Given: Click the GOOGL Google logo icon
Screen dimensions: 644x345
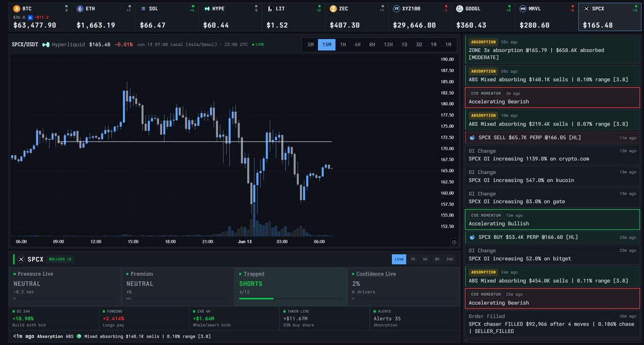Looking at the screenshot, I should (x=460, y=9).
